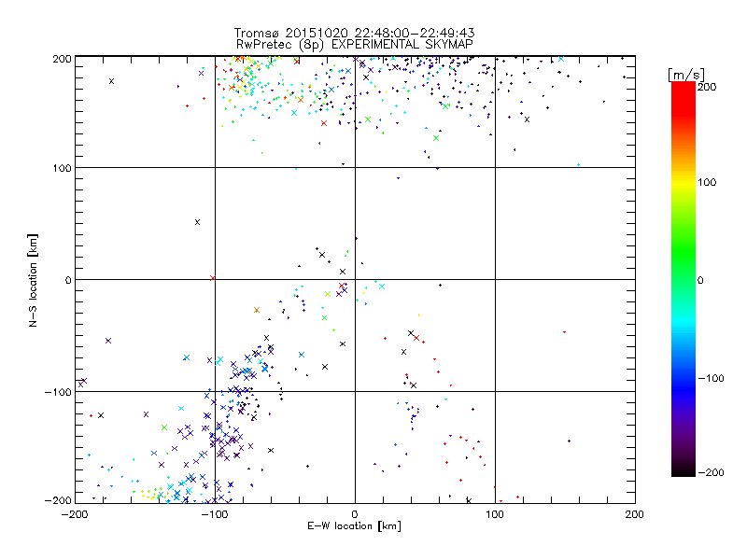The width and height of the screenshot is (747, 560).
Task: Click the colorbar tick label "-200"
Action: coord(711,472)
